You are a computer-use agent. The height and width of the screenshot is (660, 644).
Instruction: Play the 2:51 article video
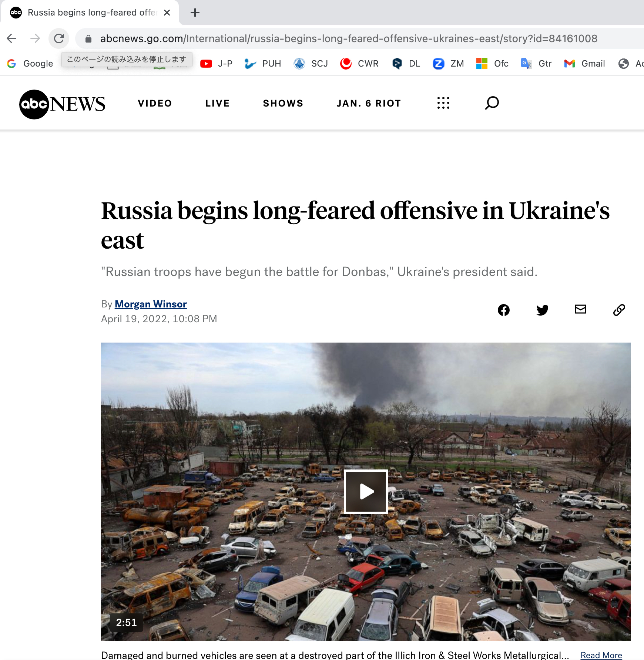coord(366,492)
